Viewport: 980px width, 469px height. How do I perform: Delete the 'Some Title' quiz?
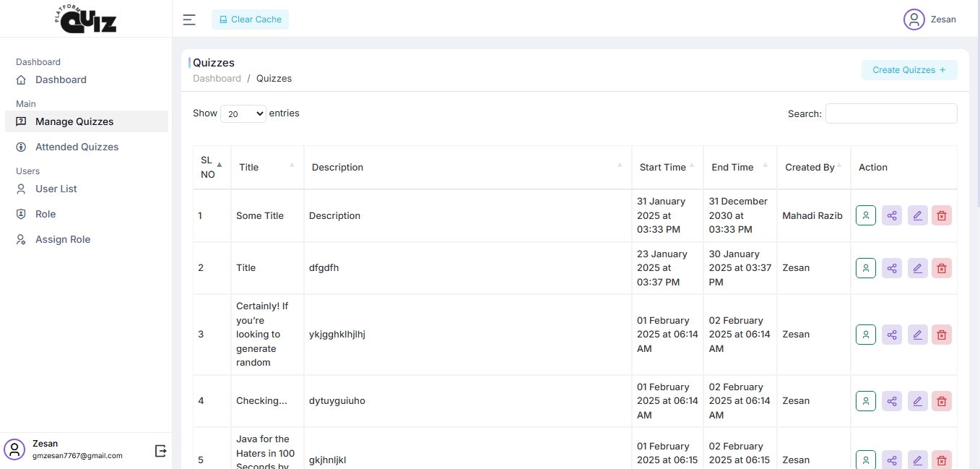[x=941, y=215]
